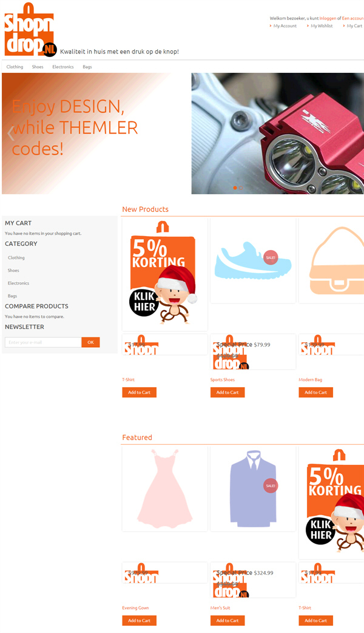The width and height of the screenshot is (364, 633).
Task: Add the Sports Shoes to cart
Action: coord(227,393)
